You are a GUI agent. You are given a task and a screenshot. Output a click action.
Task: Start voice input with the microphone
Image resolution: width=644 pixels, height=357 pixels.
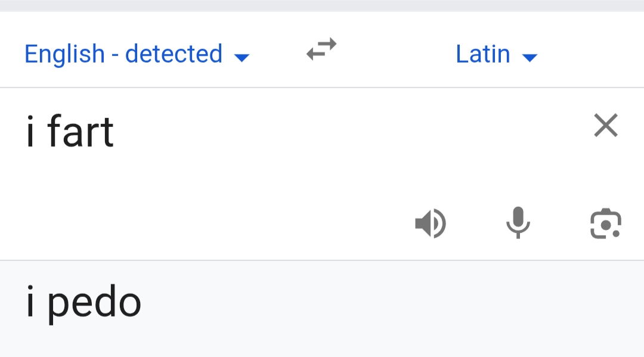coord(518,223)
